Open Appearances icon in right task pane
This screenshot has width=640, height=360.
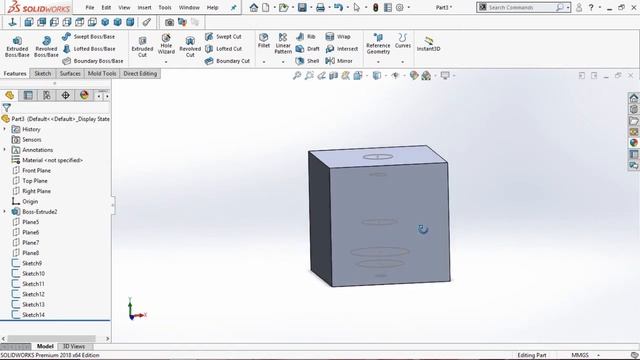(633, 143)
